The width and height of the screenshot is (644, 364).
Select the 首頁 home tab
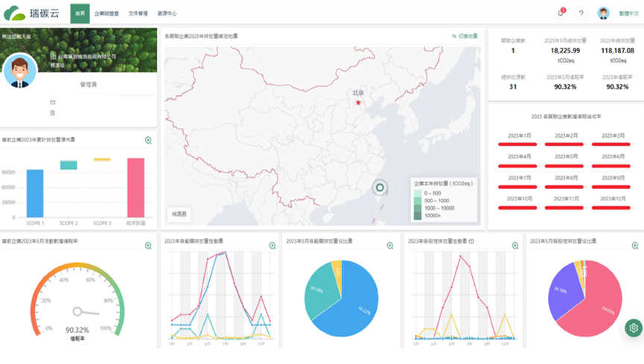coord(80,13)
